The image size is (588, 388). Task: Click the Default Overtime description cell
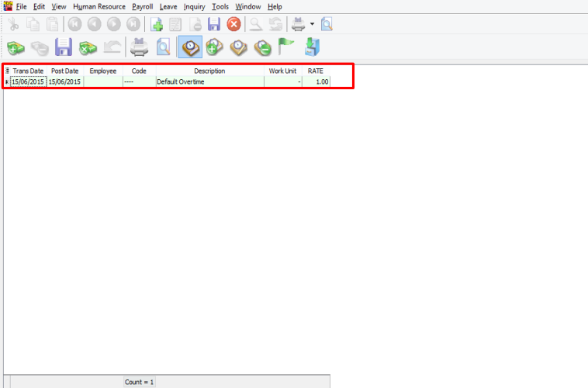pyautogui.click(x=209, y=81)
